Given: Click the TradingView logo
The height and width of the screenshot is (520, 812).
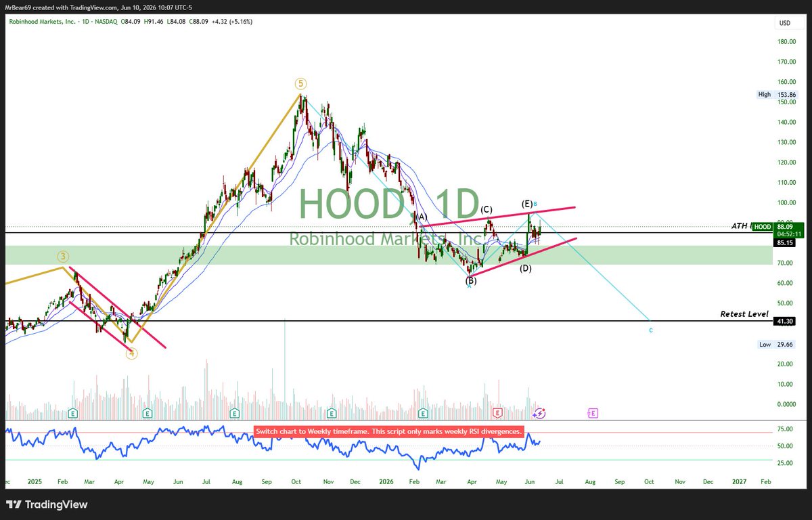Looking at the screenshot, I should pos(47,504).
